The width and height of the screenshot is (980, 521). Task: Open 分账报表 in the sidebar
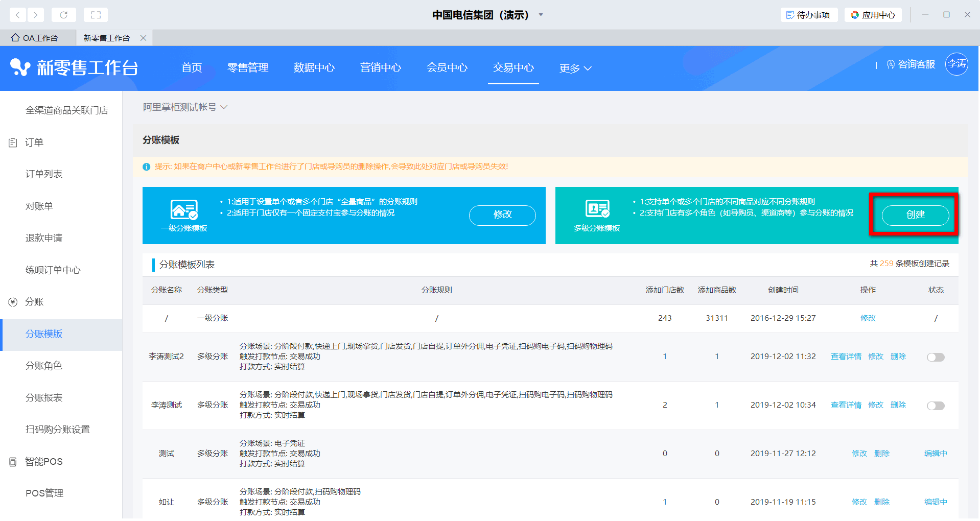pyautogui.click(x=44, y=398)
